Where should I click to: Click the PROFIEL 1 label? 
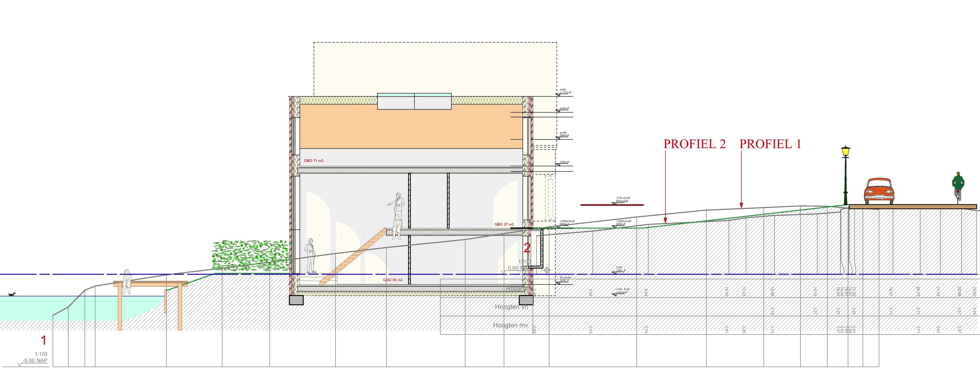pos(770,144)
